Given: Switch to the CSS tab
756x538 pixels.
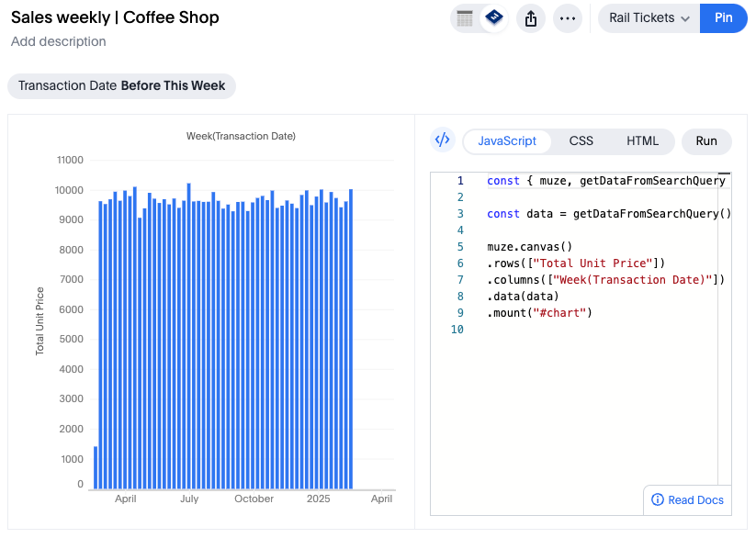Looking at the screenshot, I should tap(581, 140).
